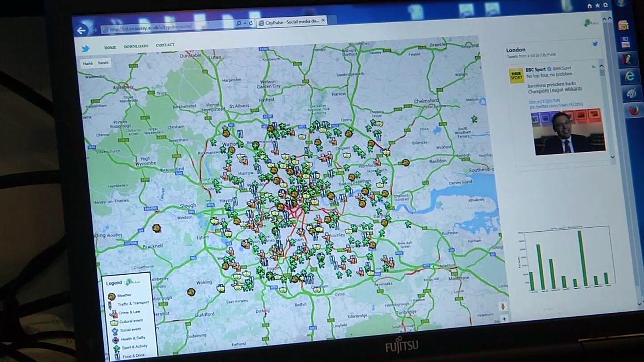Click the refresh icon in address bar
The image size is (644, 362).
click(x=251, y=23)
